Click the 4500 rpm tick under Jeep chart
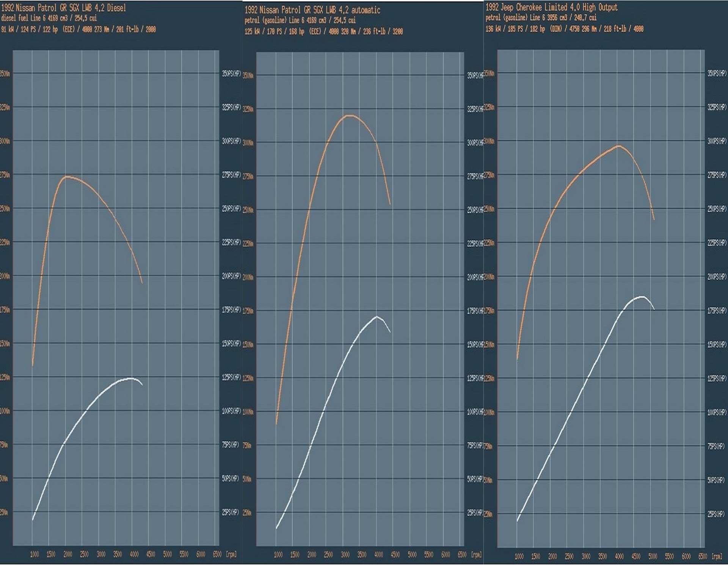The width and height of the screenshot is (728, 565). click(636, 557)
